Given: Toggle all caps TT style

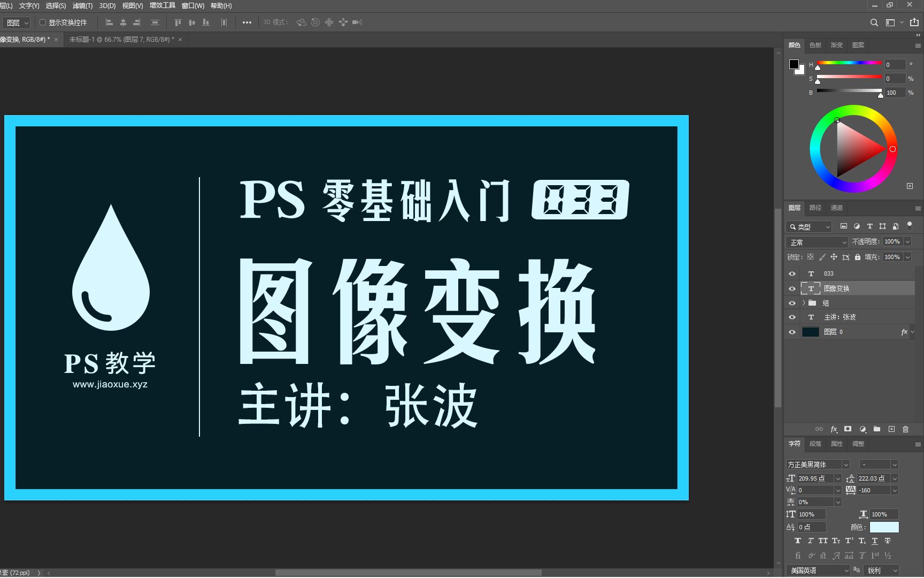Looking at the screenshot, I should click(x=823, y=541).
